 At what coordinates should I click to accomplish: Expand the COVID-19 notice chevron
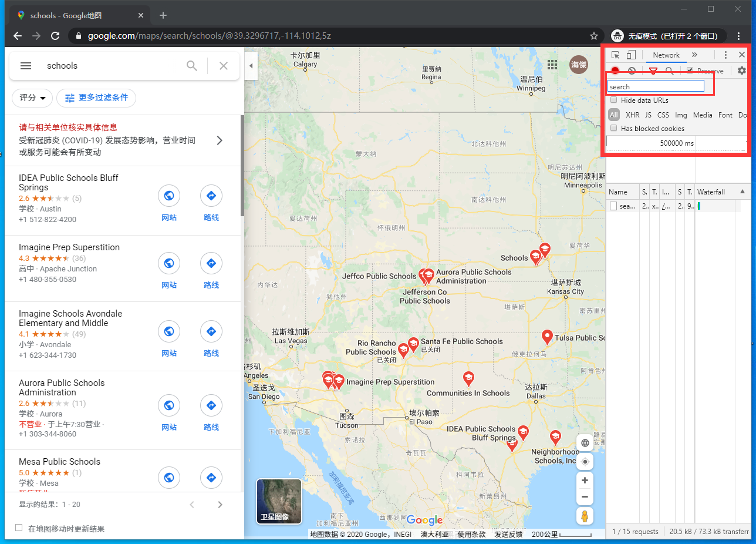point(220,140)
